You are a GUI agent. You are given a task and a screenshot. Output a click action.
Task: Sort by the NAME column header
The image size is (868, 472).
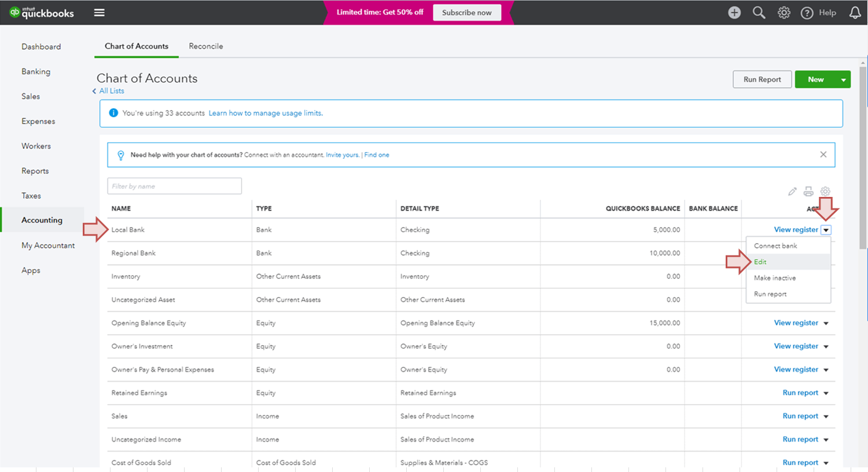pos(121,208)
